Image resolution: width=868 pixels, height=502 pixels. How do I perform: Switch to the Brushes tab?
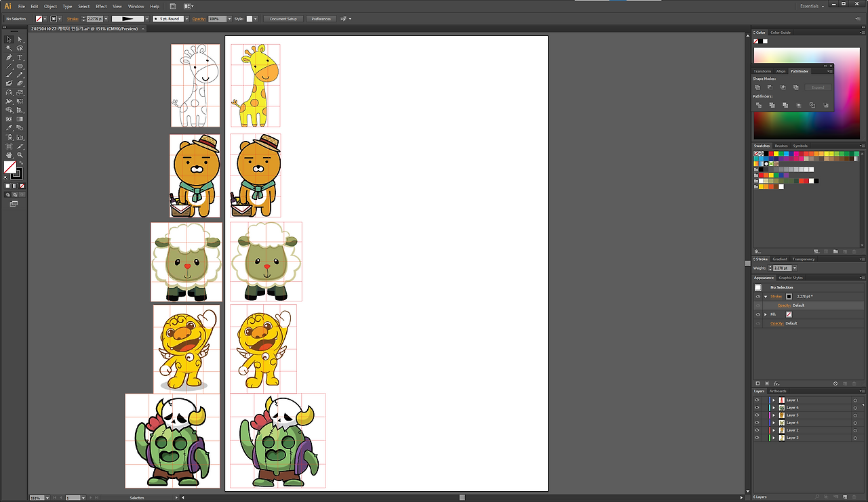[x=781, y=146]
